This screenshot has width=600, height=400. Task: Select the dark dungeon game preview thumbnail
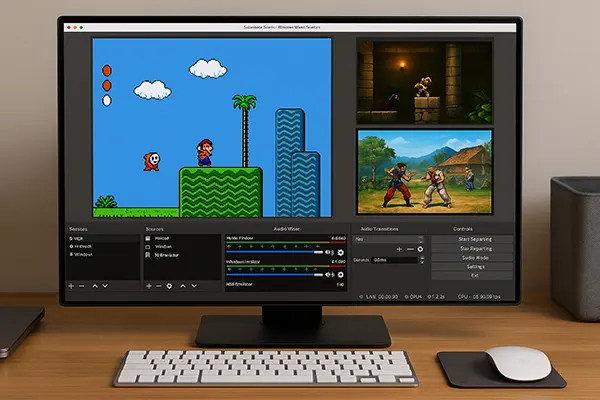click(425, 82)
